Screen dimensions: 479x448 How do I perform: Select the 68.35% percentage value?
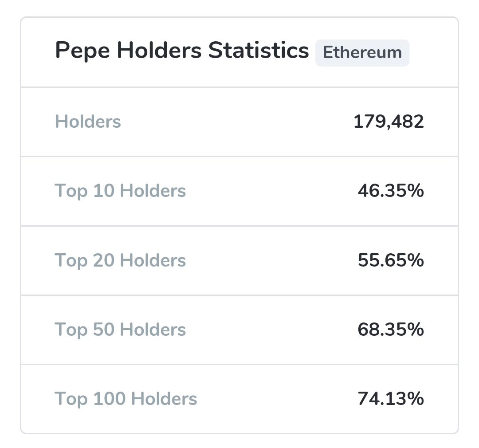coord(391,330)
